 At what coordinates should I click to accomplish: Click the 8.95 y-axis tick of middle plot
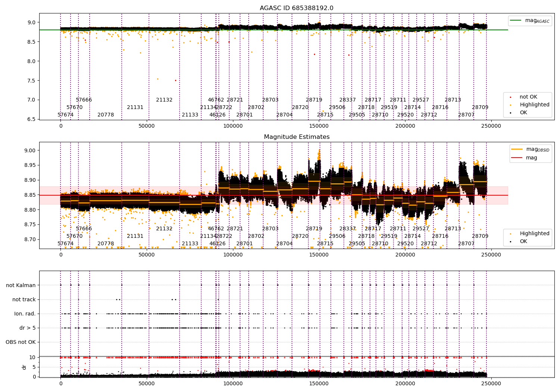pos(30,165)
